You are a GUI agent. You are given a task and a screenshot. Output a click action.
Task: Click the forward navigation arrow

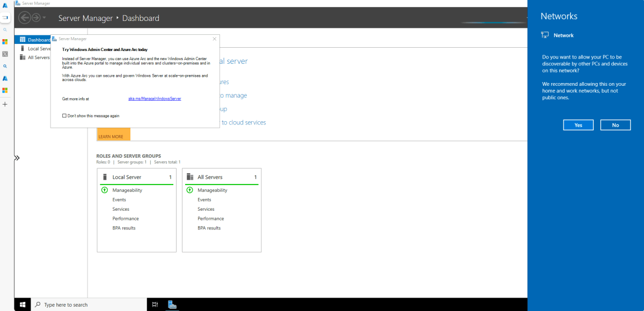click(36, 18)
